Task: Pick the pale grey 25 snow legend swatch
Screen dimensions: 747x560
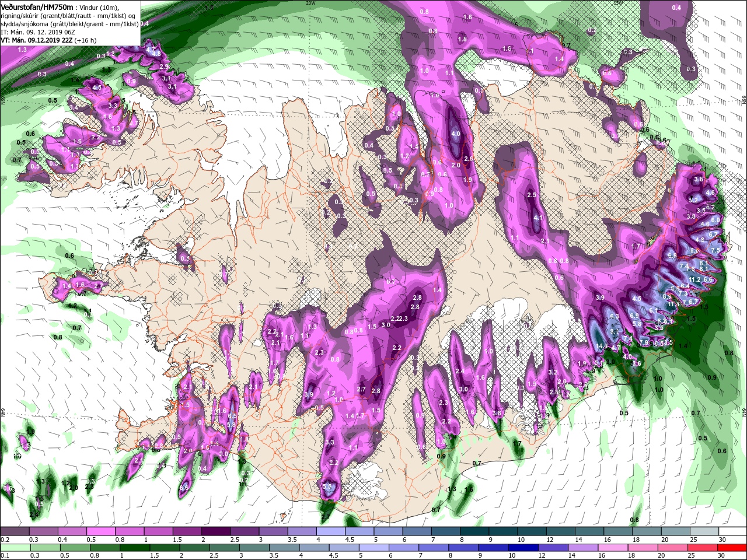Action: pyautogui.click(x=704, y=531)
